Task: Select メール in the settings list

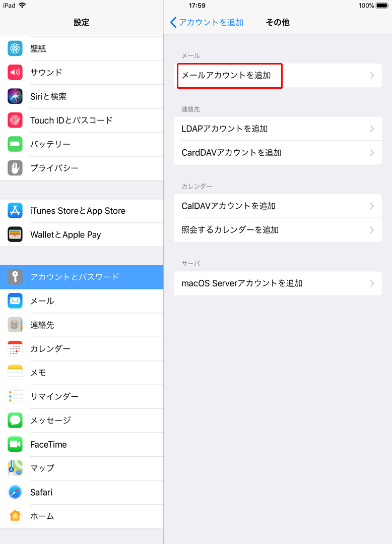Action: tap(82, 301)
